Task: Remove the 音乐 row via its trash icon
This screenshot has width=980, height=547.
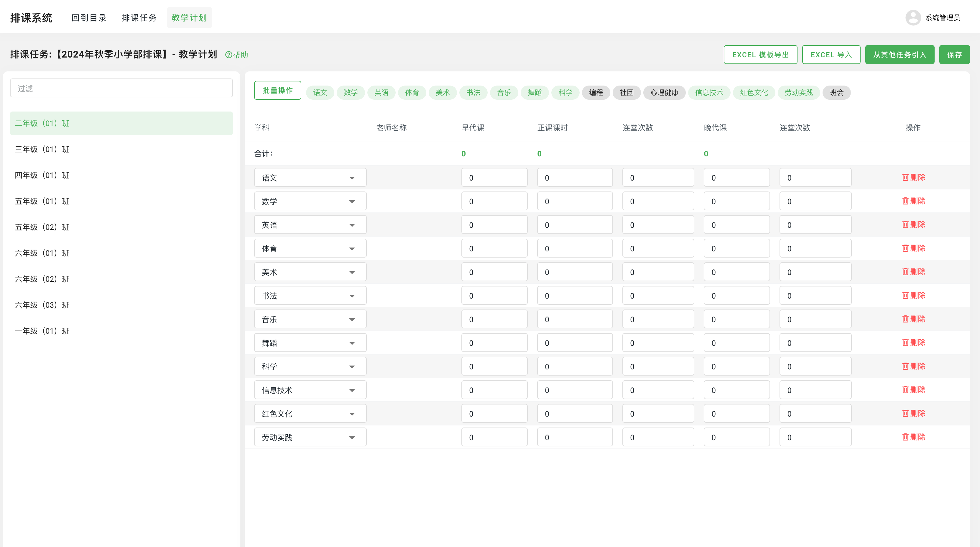Action: click(x=913, y=319)
